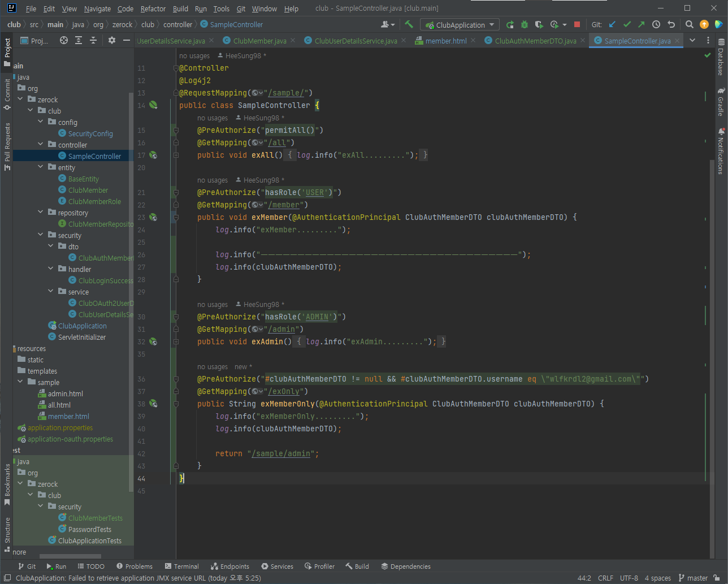The height and width of the screenshot is (584, 728).
Task: Open SecurityConfig in project tree
Action: [90, 133]
